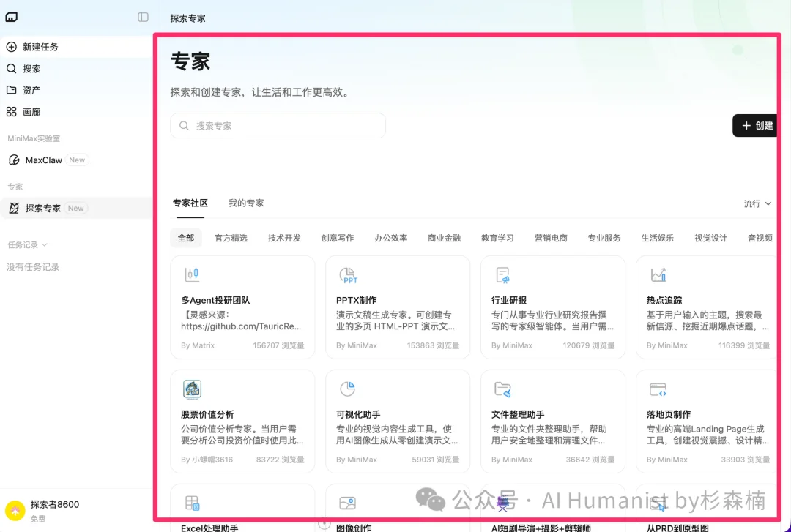Click the Excel处理助手 spreadsheet icon
The image size is (791, 532).
tap(192, 502)
